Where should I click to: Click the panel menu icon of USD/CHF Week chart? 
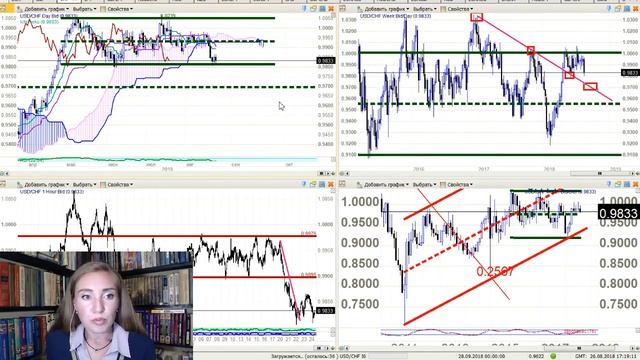point(343,9)
